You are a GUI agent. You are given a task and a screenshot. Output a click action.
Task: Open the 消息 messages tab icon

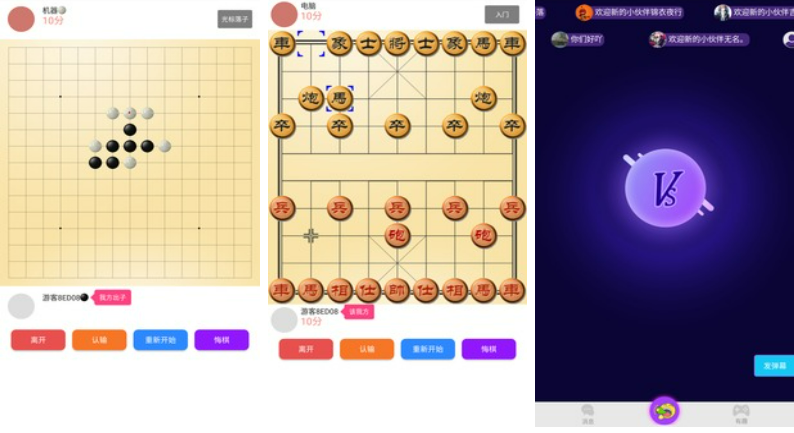coord(587,413)
